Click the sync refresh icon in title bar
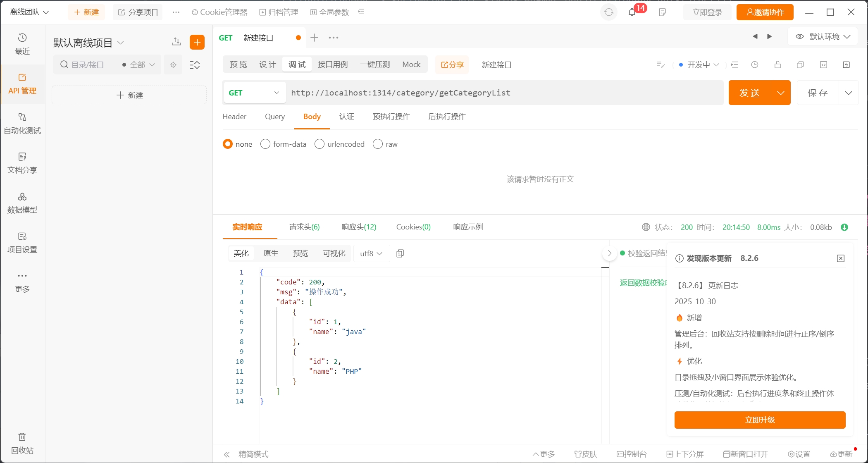The image size is (868, 463). [x=609, y=12]
